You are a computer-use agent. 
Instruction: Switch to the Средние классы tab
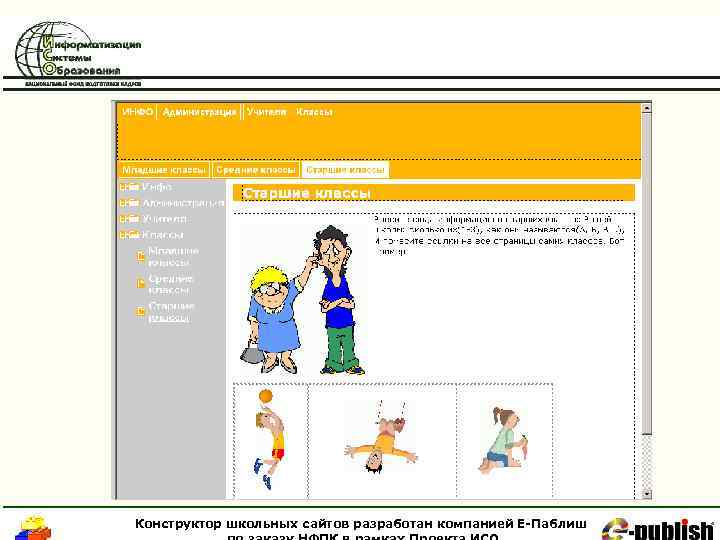click(x=256, y=170)
